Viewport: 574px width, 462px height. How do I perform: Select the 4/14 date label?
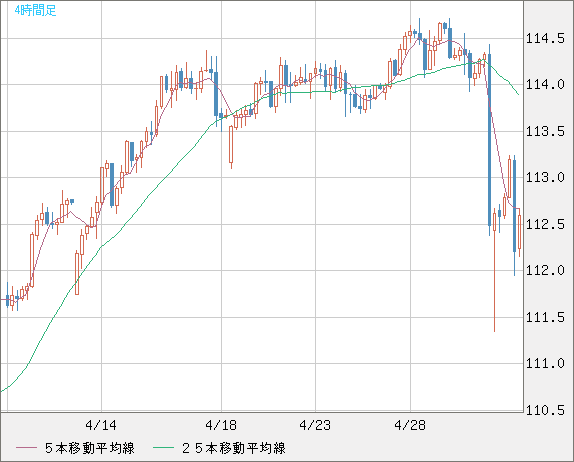coord(101,425)
